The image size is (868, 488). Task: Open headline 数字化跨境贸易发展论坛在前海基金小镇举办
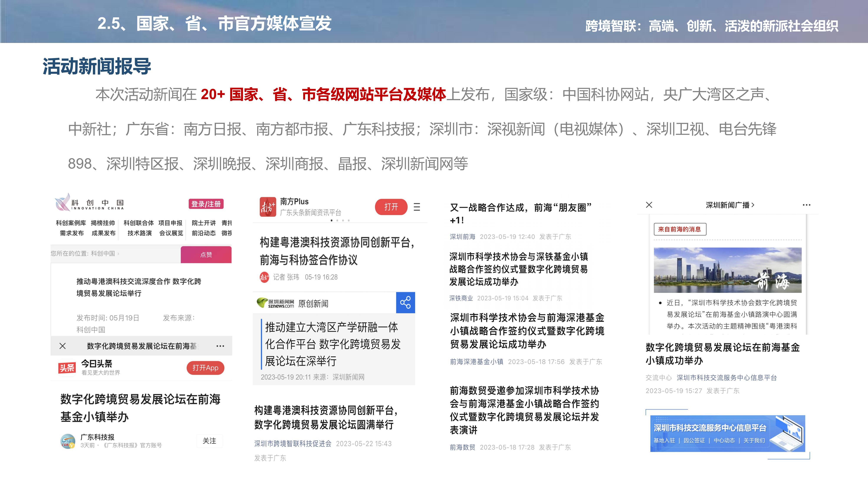(140, 408)
